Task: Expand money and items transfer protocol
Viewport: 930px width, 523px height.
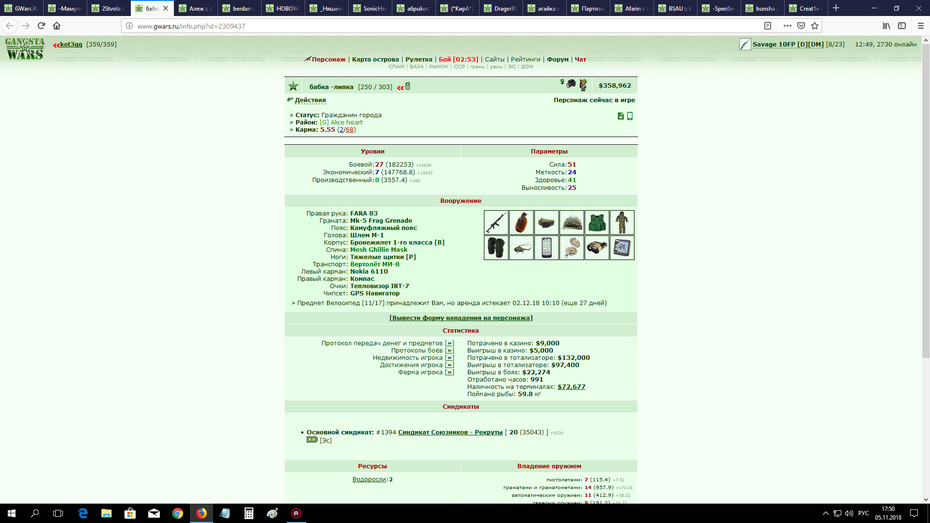Action: 449,343
